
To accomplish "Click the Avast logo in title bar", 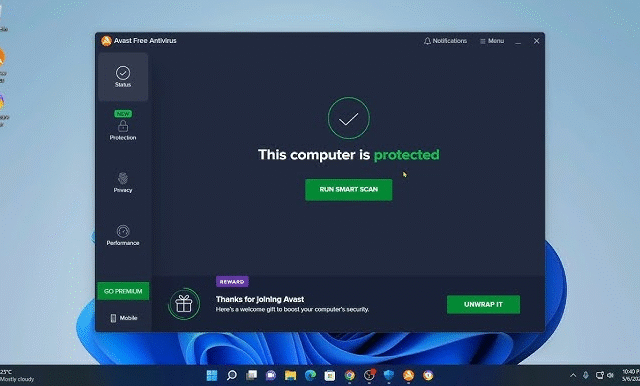I will coord(107,41).
